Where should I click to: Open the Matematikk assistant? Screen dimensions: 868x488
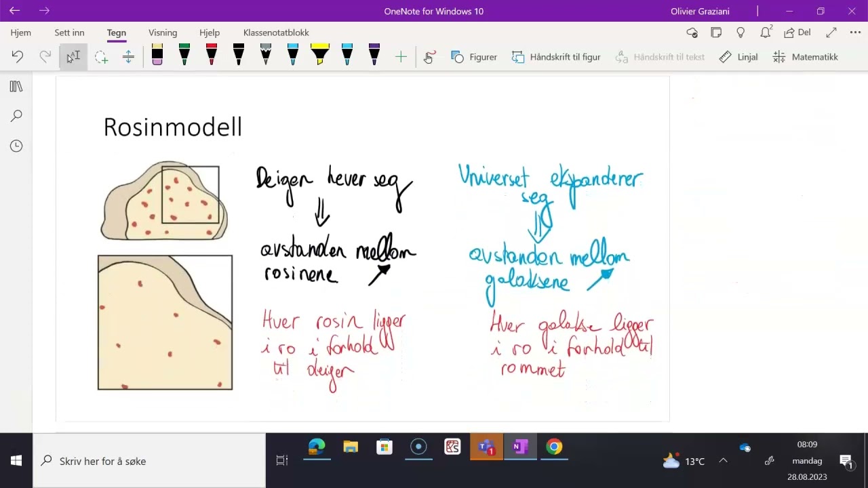806,57
